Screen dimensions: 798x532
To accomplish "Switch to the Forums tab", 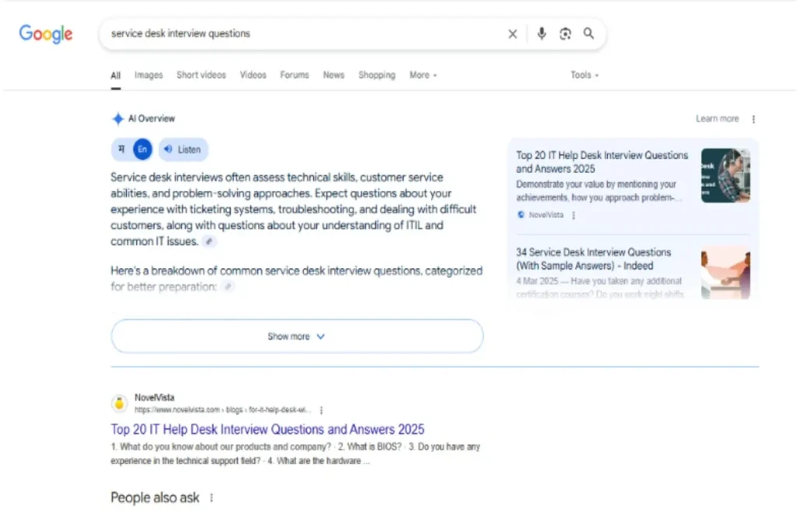I will [295, 76].
